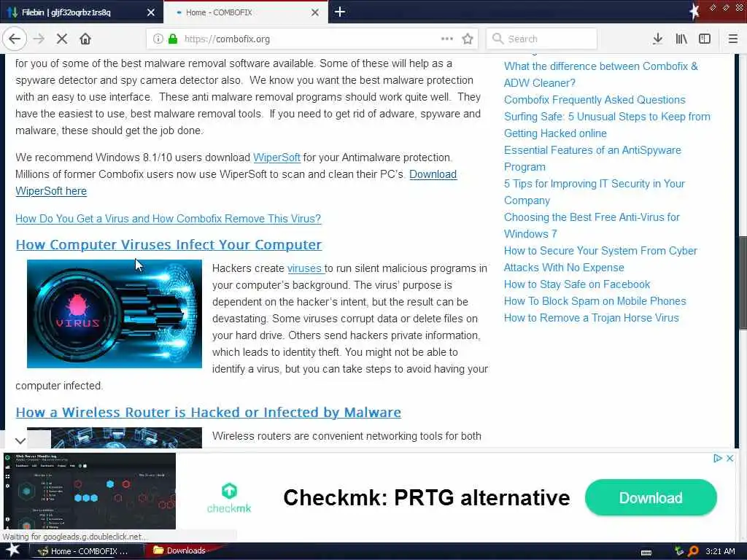Open the taskbar start star icon

point(13,551)
